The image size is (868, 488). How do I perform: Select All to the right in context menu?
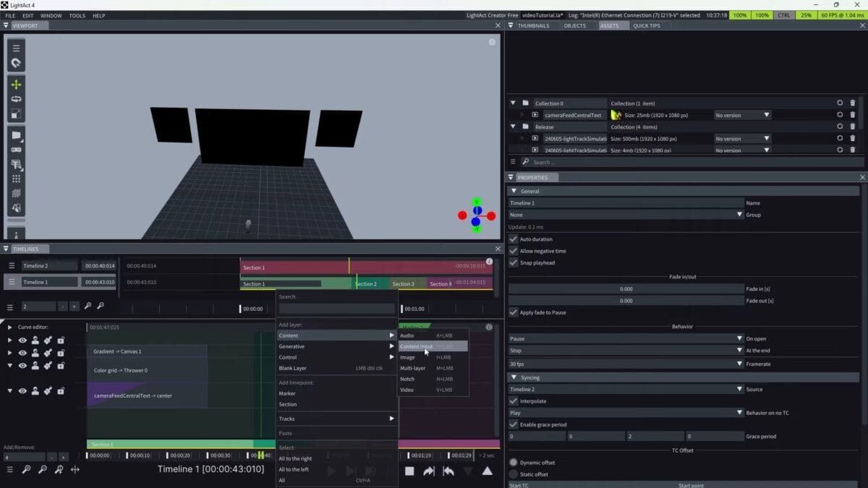[x=295, y=458]
